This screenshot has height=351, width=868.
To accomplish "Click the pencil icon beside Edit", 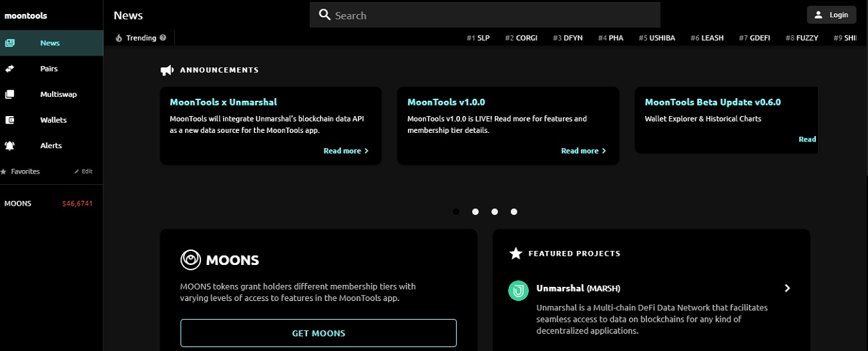I will click(77, 171).
